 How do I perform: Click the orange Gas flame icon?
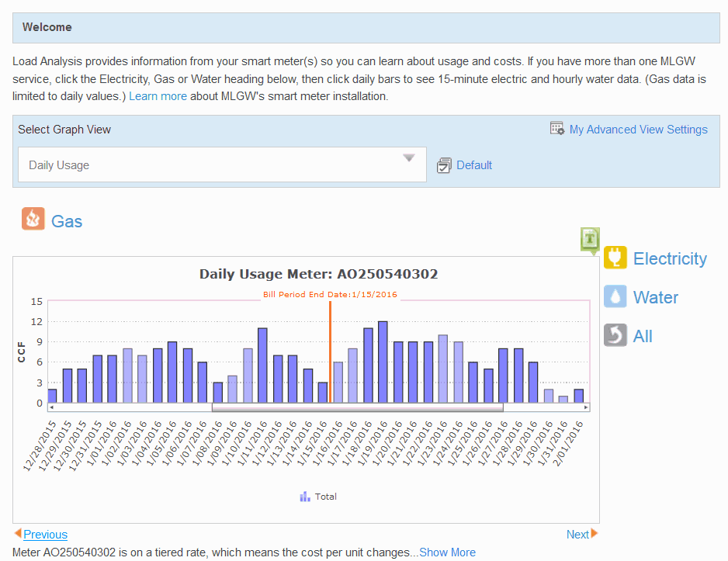click(33, 219)
